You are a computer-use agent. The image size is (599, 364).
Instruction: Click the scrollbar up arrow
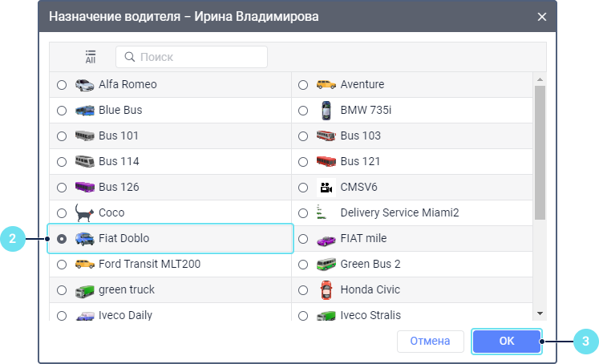click(x=540, y=79)
